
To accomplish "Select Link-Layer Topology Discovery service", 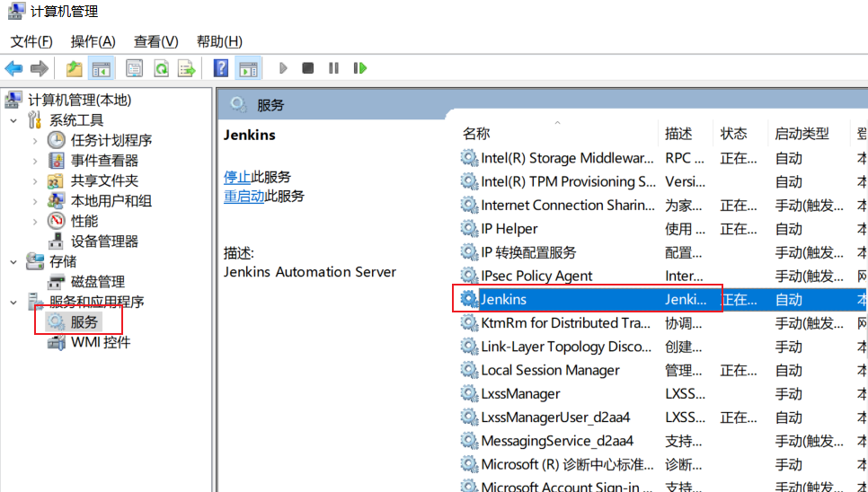I will pyautogui.click(x=663, y=347).
